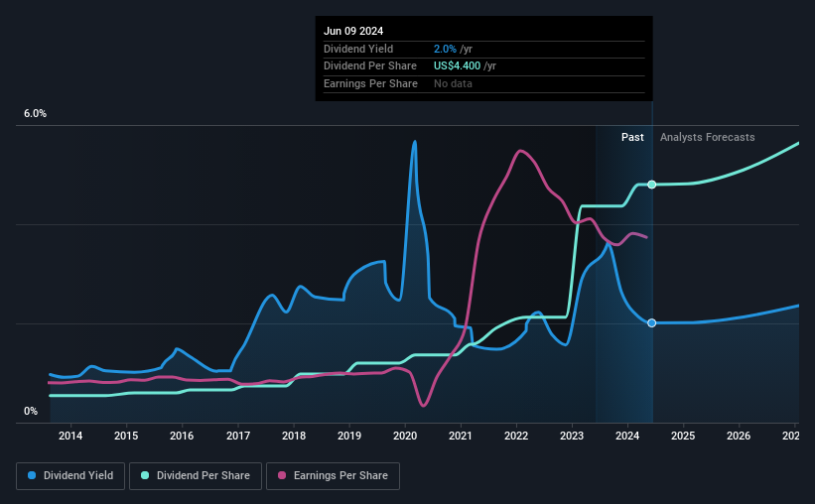Viewport: 815px width, 504px height.
Task: Click the pink Earnings Per Share legend dot
Action: pos(282,475)
